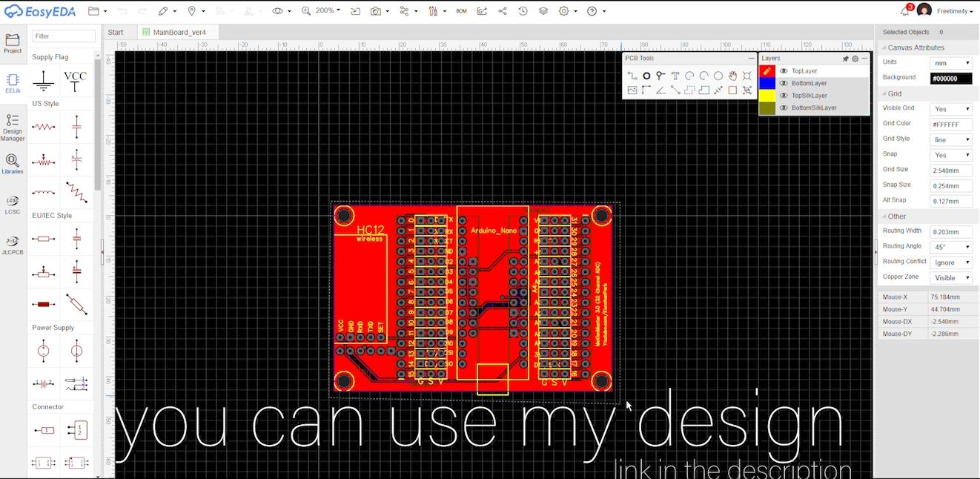Open the Freetime4y user account menu
The height and width of the screenshot is (479, 980).
[955, 11]
